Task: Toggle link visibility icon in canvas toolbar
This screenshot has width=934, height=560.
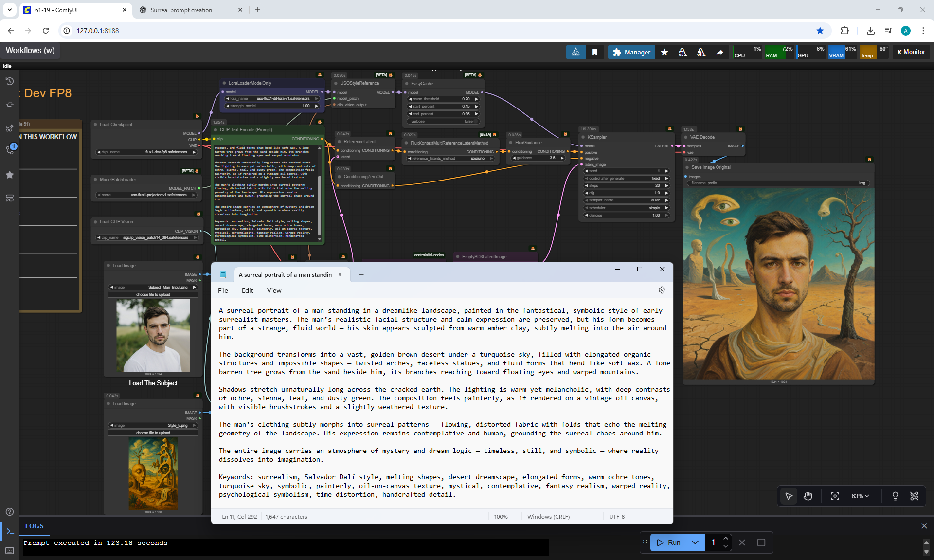Action: coord(915,496)
